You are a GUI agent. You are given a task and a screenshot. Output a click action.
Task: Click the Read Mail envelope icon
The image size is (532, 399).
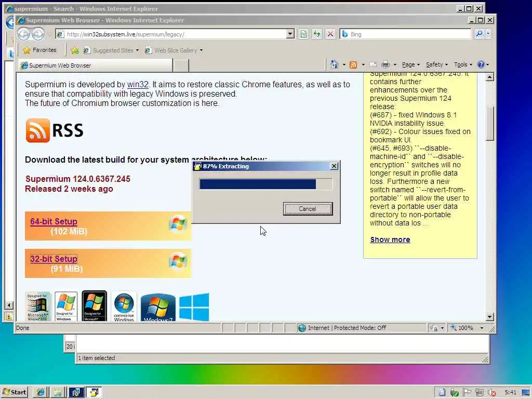coord(373,64)
